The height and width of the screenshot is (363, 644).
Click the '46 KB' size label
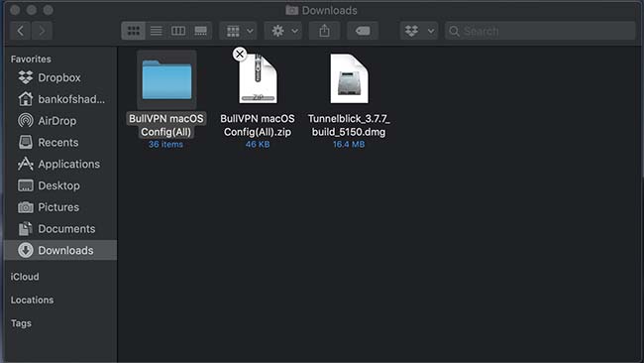(258, 144)
